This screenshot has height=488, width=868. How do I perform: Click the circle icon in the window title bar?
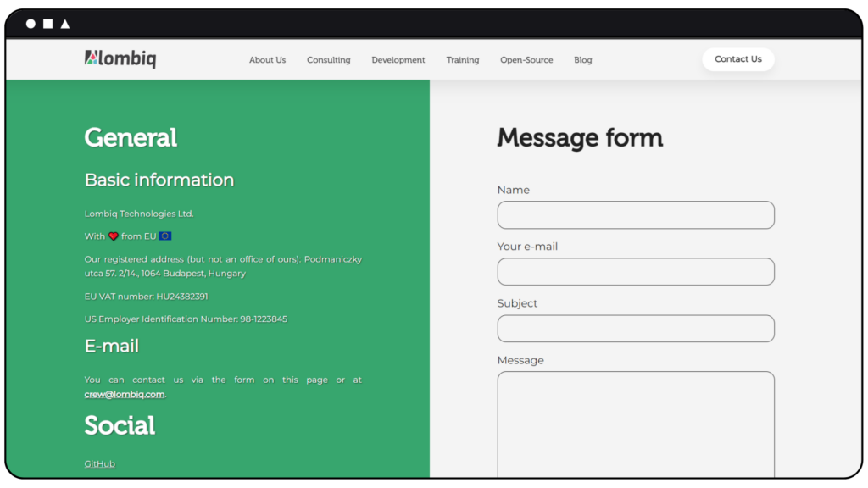click(31, 24)
